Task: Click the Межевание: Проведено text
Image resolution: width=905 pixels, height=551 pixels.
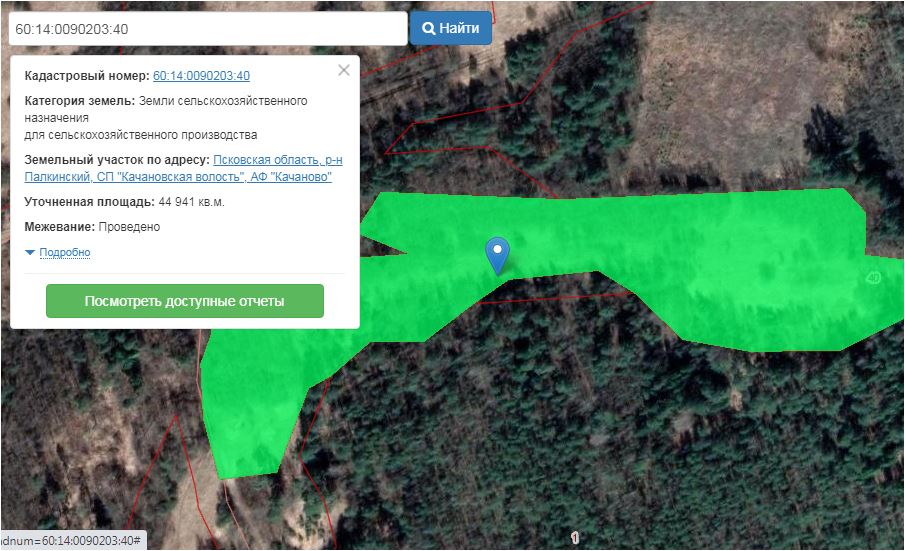Action: pyautogui.click(x=92, y=227)
